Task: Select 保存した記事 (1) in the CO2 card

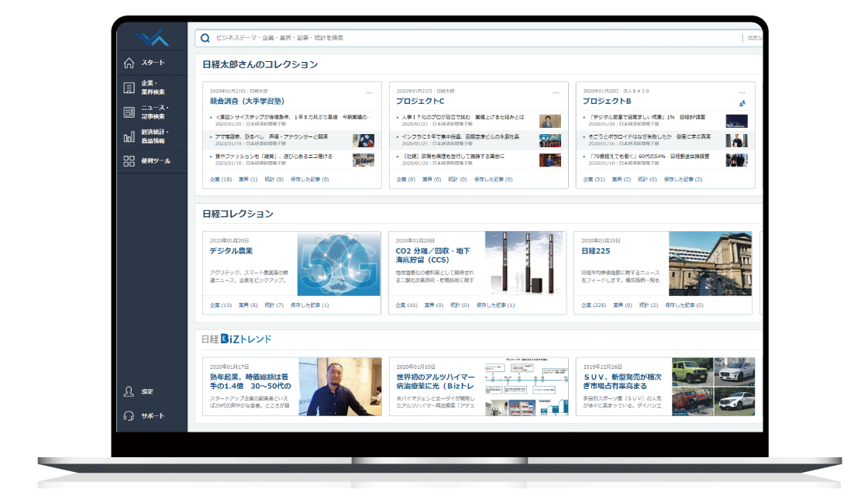Action: (x=495, y=305)
